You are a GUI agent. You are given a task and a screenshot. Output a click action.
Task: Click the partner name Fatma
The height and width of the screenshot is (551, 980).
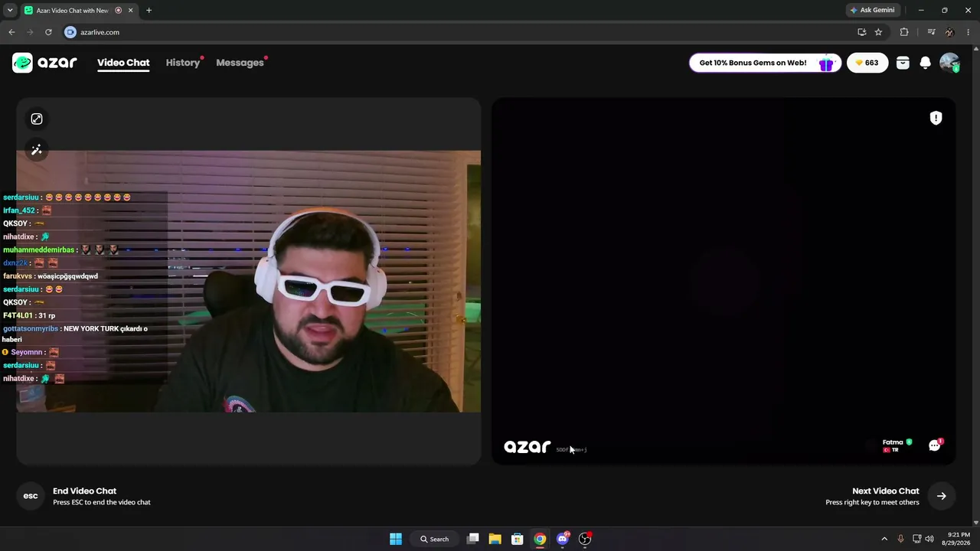[893, 442]
